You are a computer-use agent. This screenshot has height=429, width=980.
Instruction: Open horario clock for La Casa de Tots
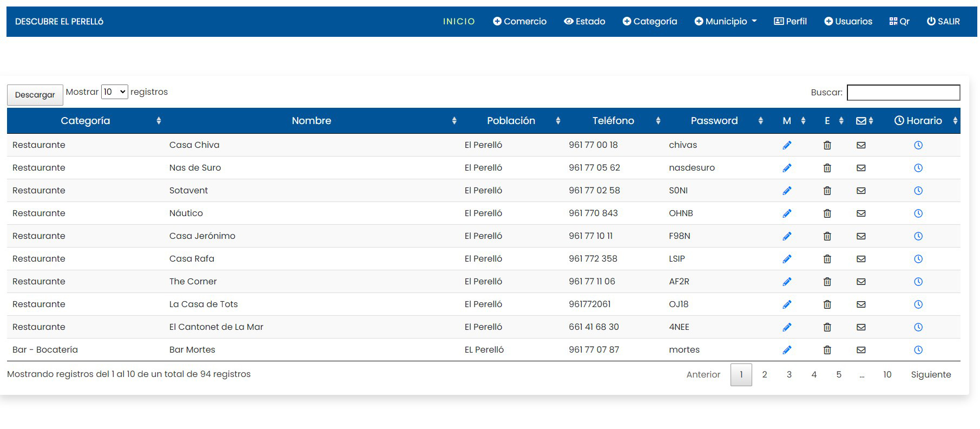(918, 304)
